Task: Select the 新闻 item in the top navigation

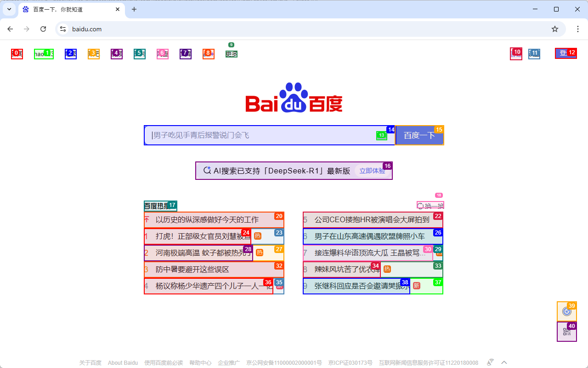Action: pyautogui.click(x=17, y=53)
